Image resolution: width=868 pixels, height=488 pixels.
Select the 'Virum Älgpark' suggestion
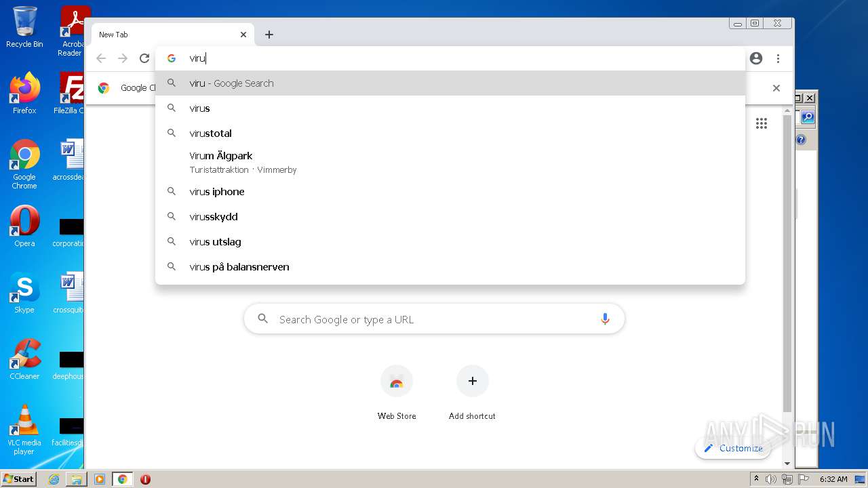(450, 162)
